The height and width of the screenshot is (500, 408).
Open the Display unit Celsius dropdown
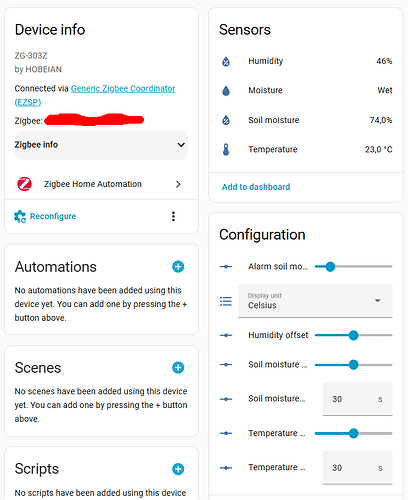pos(315,301)
